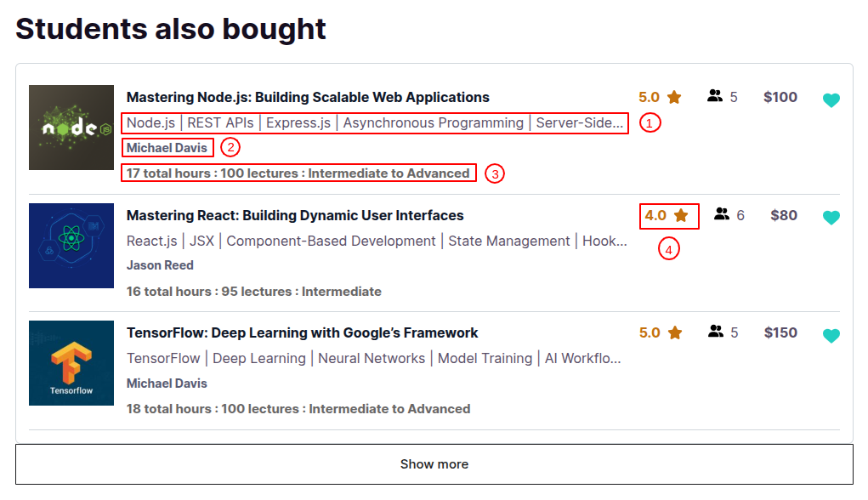The image size is (868, 500).
Task: Toggle wishlist heart for Node.js course
Action: pyautogui.click(x=831, y=100)
